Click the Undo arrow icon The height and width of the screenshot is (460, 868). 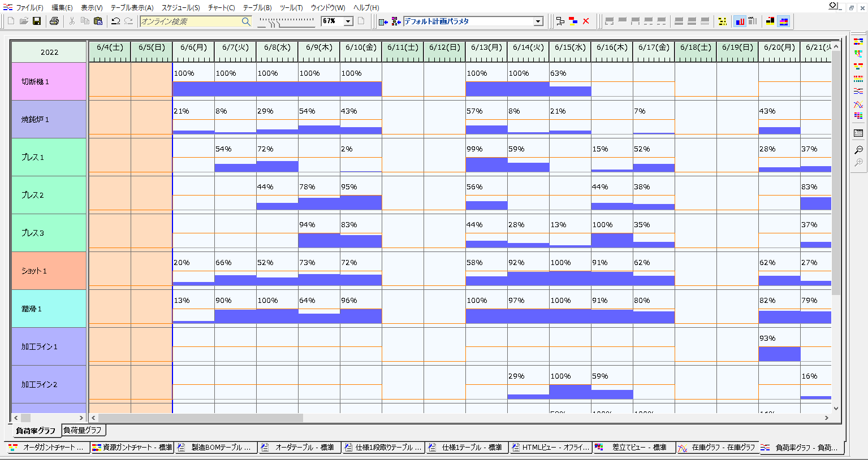tap(115, 21)
